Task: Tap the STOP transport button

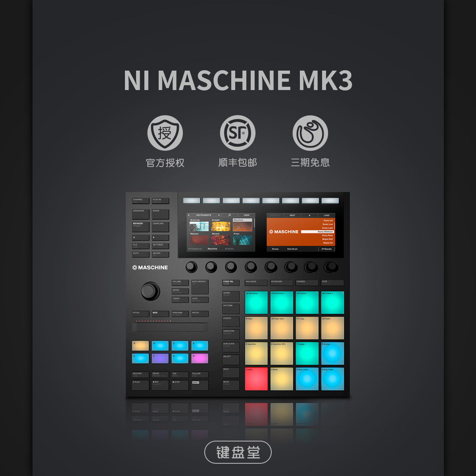Action: 180,385
